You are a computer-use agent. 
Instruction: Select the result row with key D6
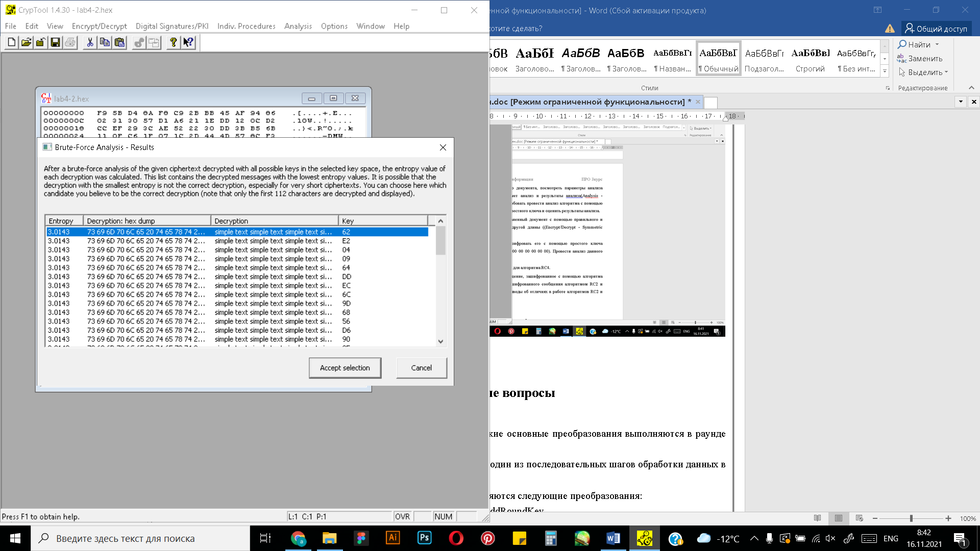237,331
